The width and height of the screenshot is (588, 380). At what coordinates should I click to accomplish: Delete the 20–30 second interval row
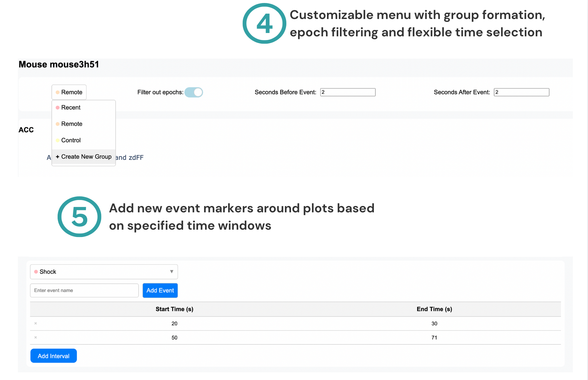pyautogui.click(x=36, y=323)
